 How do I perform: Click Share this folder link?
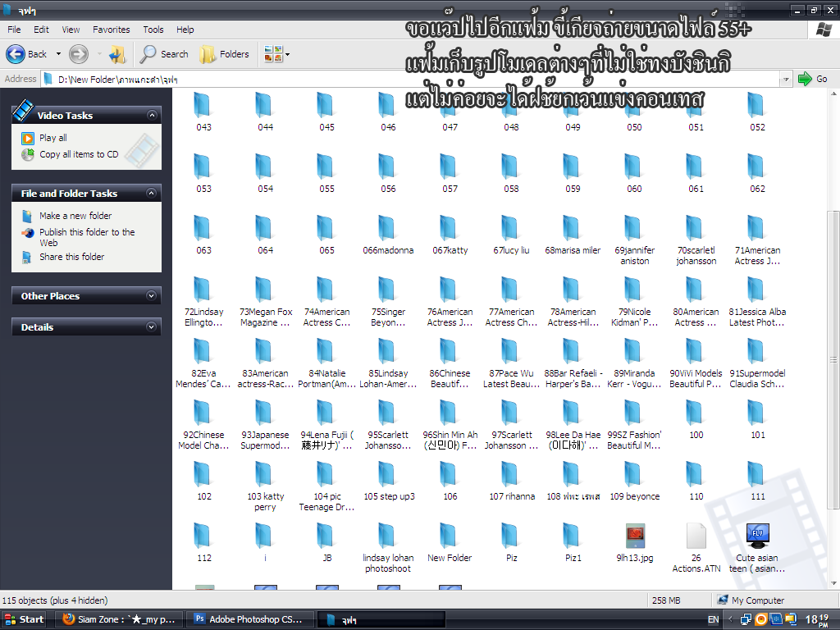click(x=72, y=257)
